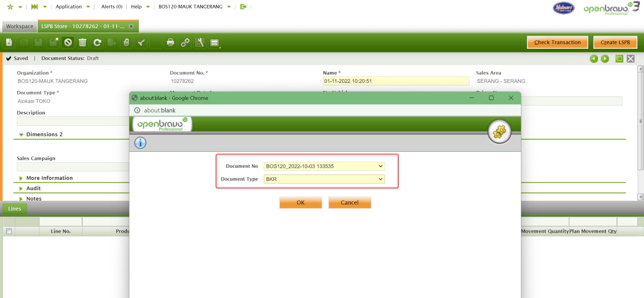Screen dimensions: 644x298
Task: Refresh the record using the reload icon
Action: tap(97, 43)
